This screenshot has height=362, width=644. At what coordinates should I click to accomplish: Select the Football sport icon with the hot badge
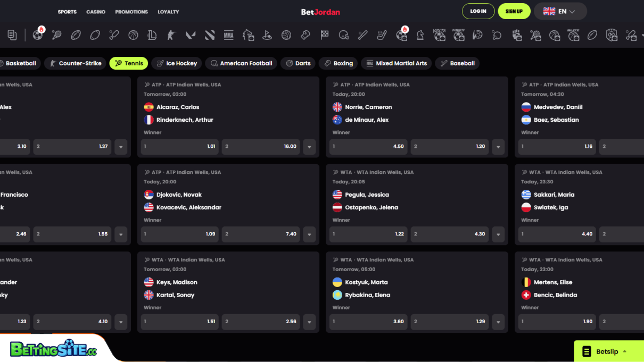click(x=37, y=36)
